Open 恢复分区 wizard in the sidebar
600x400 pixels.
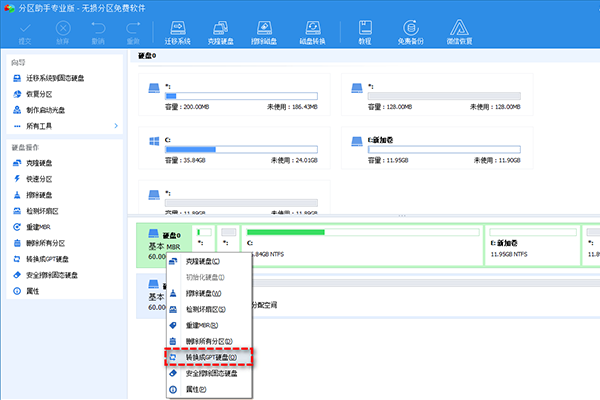tap(40, 93)
